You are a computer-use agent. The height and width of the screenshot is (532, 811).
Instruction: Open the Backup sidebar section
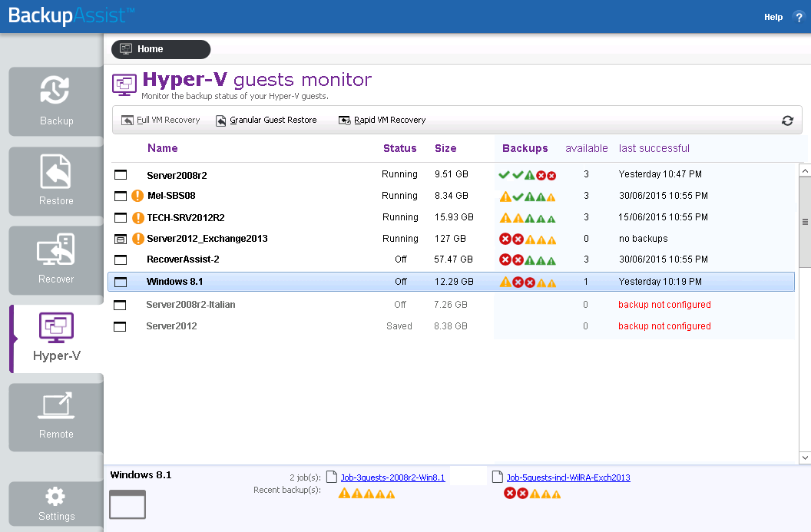coord(56,101)
